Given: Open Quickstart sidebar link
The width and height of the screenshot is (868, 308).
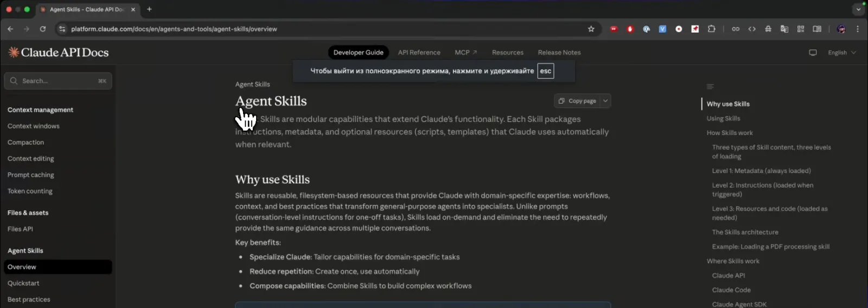Looking at the screenshot, I should 23,283.
